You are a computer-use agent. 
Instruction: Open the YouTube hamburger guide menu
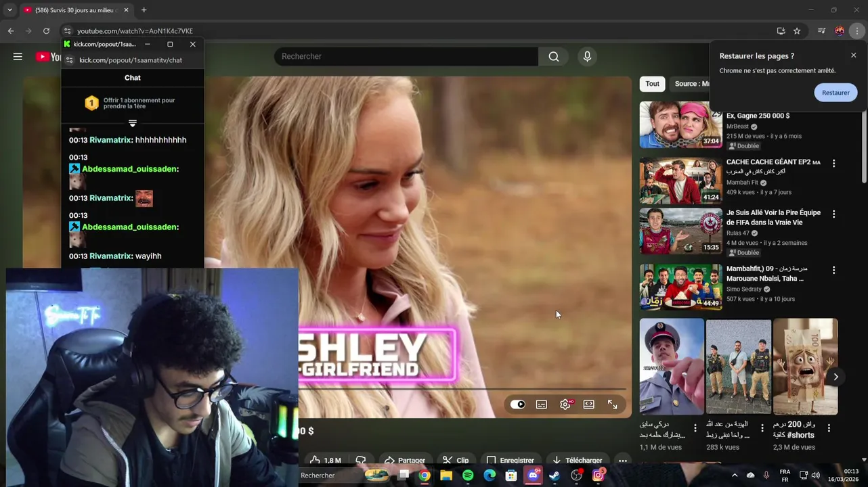(18, 57)
